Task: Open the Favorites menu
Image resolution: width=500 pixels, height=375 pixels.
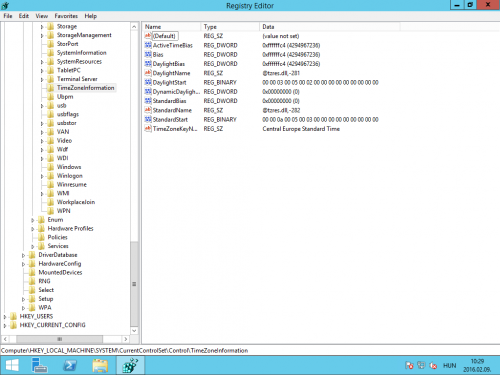Action: 66,16
